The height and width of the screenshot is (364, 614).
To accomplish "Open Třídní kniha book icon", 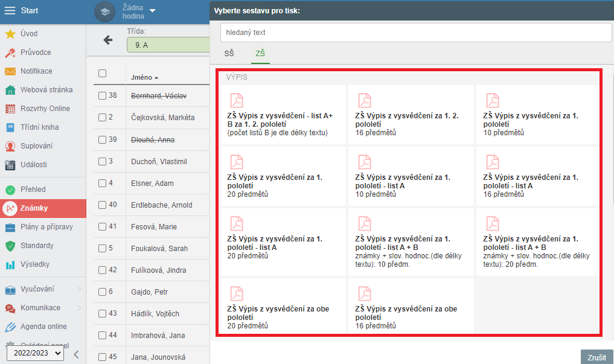I will (x=10, y=127).
